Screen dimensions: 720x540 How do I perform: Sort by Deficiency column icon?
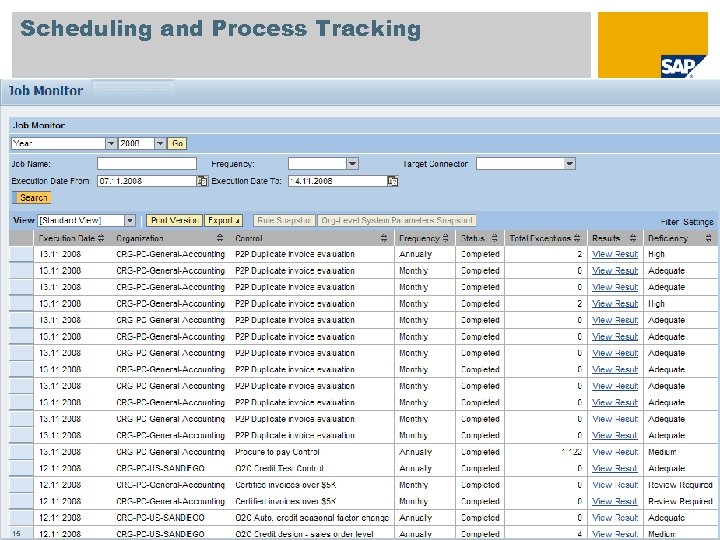point(709,238)
